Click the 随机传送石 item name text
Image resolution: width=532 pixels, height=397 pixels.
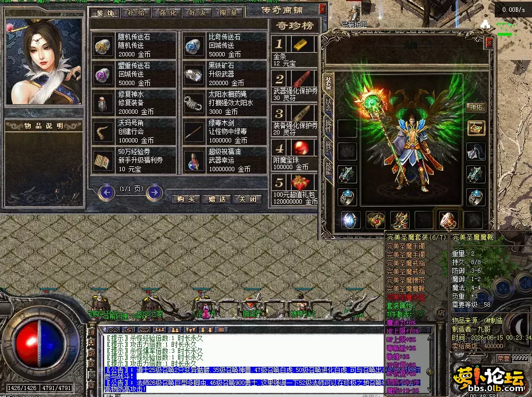[x=134, y=37]
